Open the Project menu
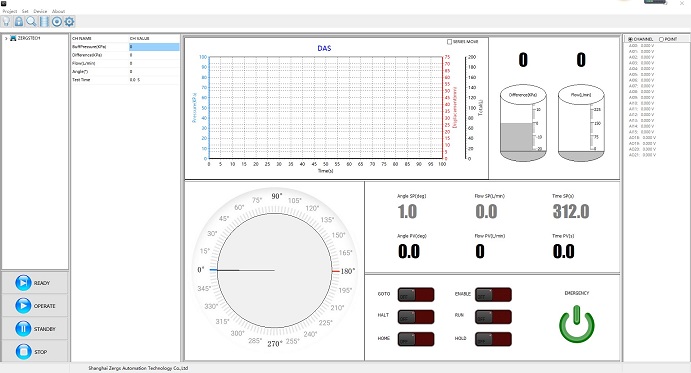This screenshot has height=373, width=691. (x=10, y=11)
